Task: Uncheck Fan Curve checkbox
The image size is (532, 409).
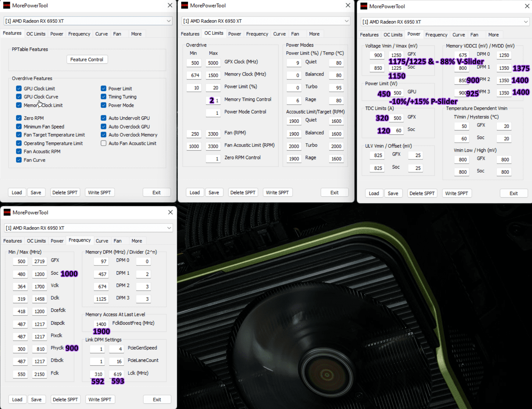Action: (19, 160)
